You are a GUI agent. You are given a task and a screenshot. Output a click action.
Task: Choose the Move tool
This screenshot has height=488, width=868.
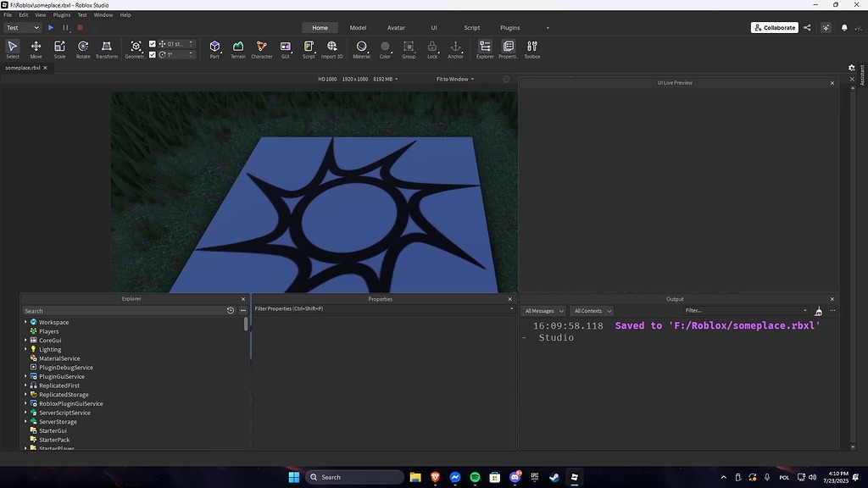pyautogui.click(x=36, y=49)
